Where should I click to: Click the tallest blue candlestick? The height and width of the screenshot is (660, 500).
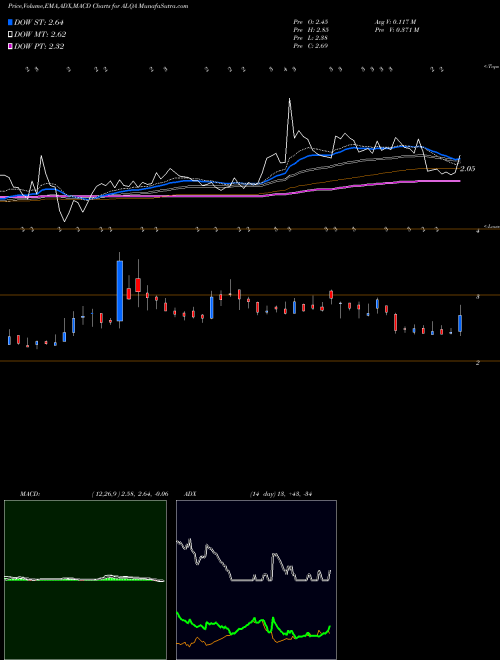(120, 291)
